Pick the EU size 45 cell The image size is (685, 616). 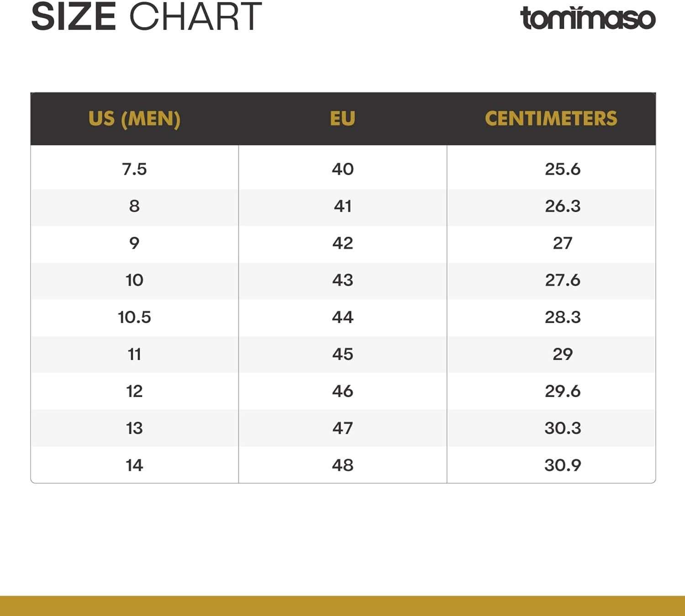click(x=342, y=354)
